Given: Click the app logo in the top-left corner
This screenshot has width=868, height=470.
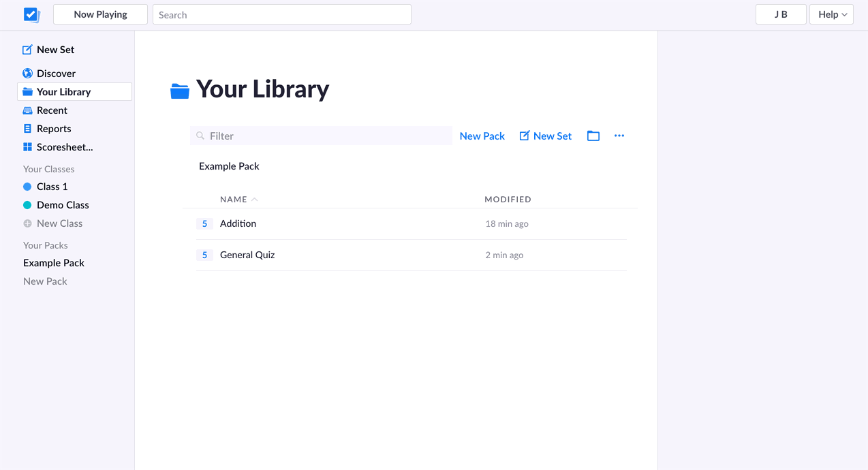Looking at the screenshot, I should point(31,14).
